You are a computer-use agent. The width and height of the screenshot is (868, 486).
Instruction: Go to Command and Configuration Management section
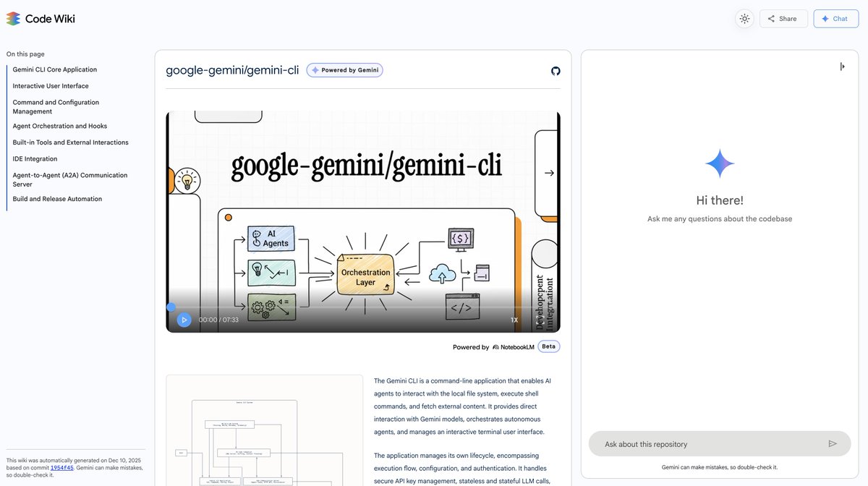tap(56, 107)
